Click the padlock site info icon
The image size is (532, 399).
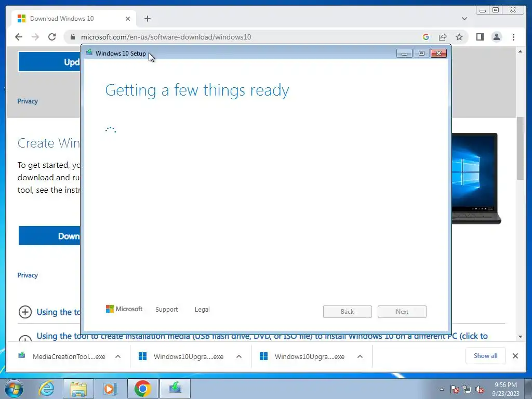72,37
